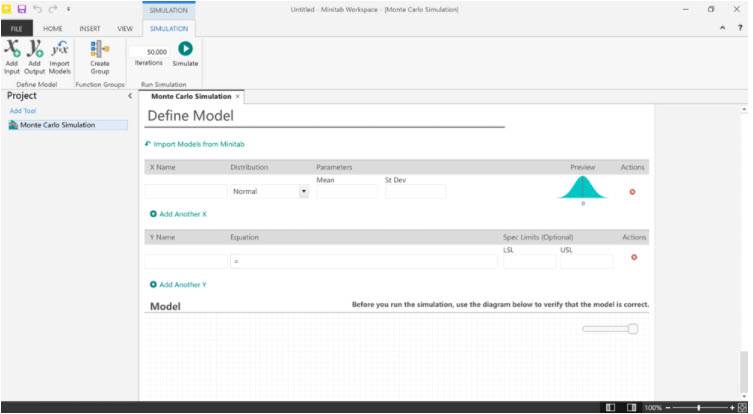Close the Monte Carlo Simulation tab
753x414 pixels.
pyautogui.click(x=237, y=97)
